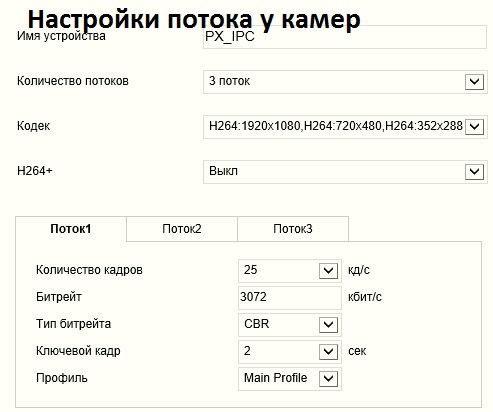This screenshot has height=412, width=493.
Task: Switch to the Поток2 tab
Action: pos(182,229)
